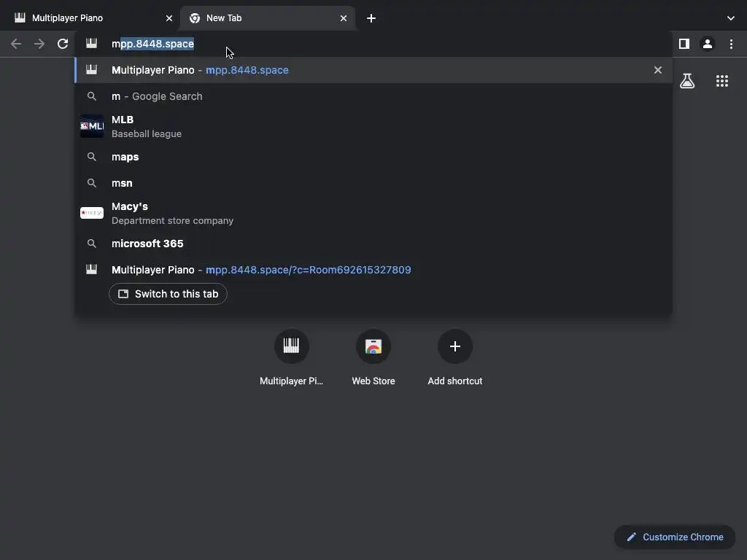Open the profile avatar menu
Viewport: 747px width, 560px height.
(x=708, y=44)
